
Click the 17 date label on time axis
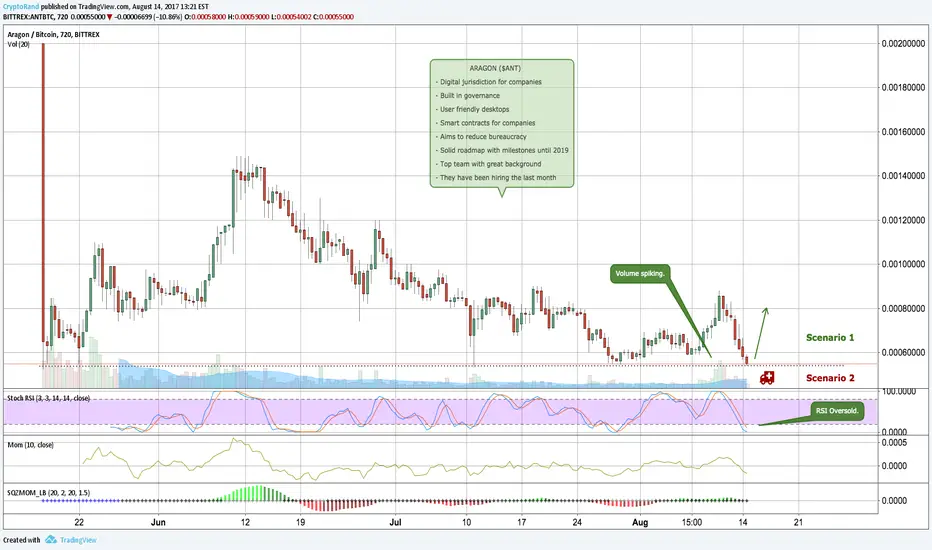[x=521, y=522]
